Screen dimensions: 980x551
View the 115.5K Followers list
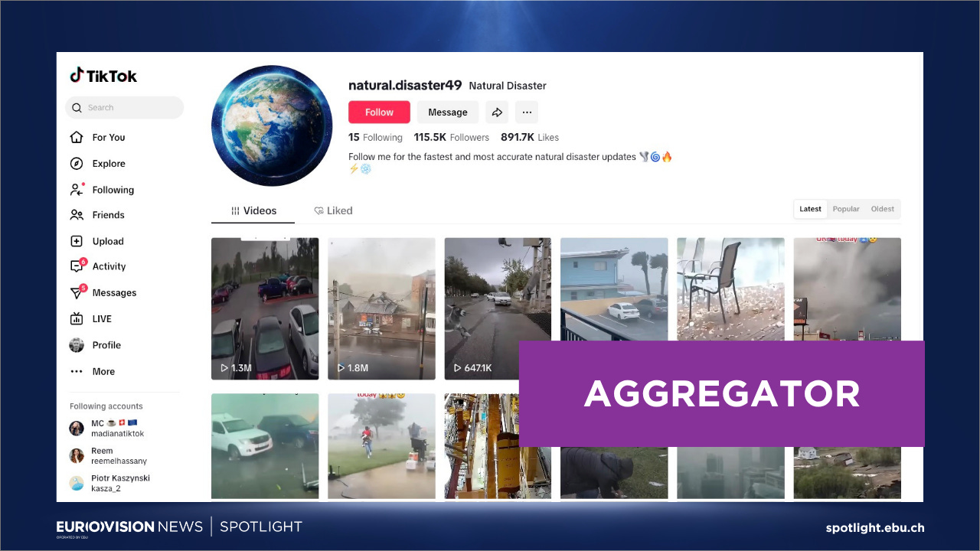(452, 138)
